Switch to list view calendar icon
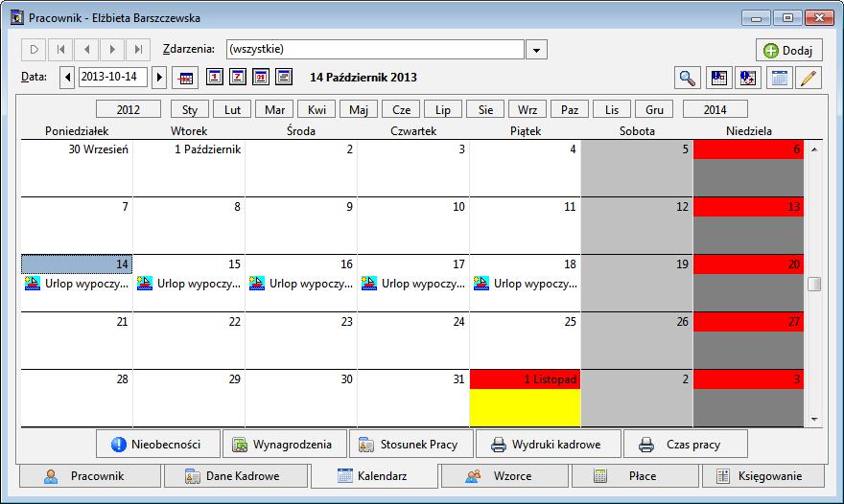 click(x=284, y=77)
